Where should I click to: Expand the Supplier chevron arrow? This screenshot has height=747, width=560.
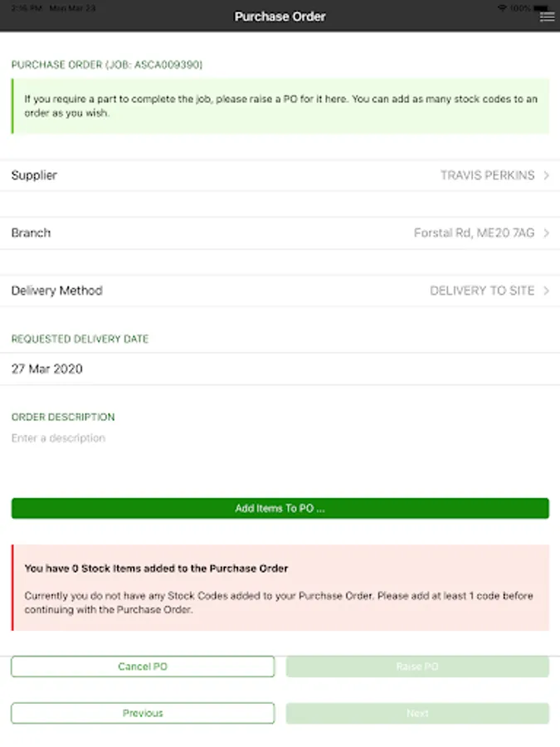546,175
